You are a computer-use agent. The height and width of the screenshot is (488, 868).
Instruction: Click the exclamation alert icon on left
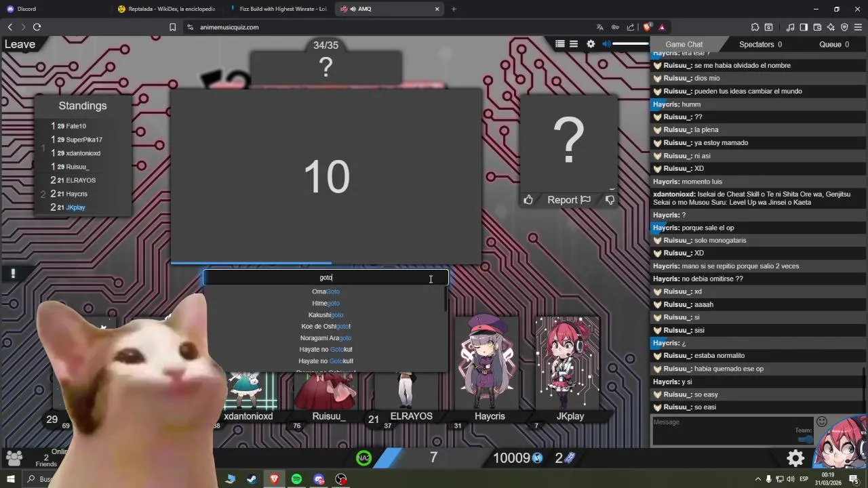click(13, 273)
